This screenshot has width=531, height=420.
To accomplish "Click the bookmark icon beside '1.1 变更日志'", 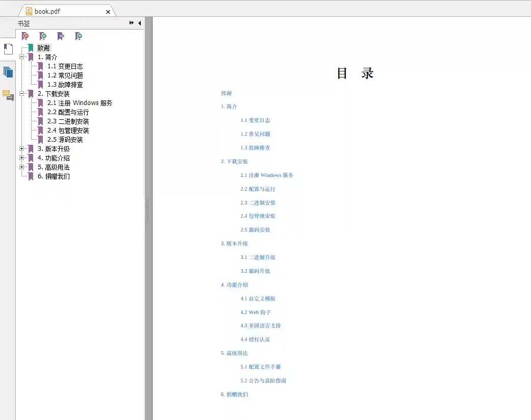I will [40, 66].
